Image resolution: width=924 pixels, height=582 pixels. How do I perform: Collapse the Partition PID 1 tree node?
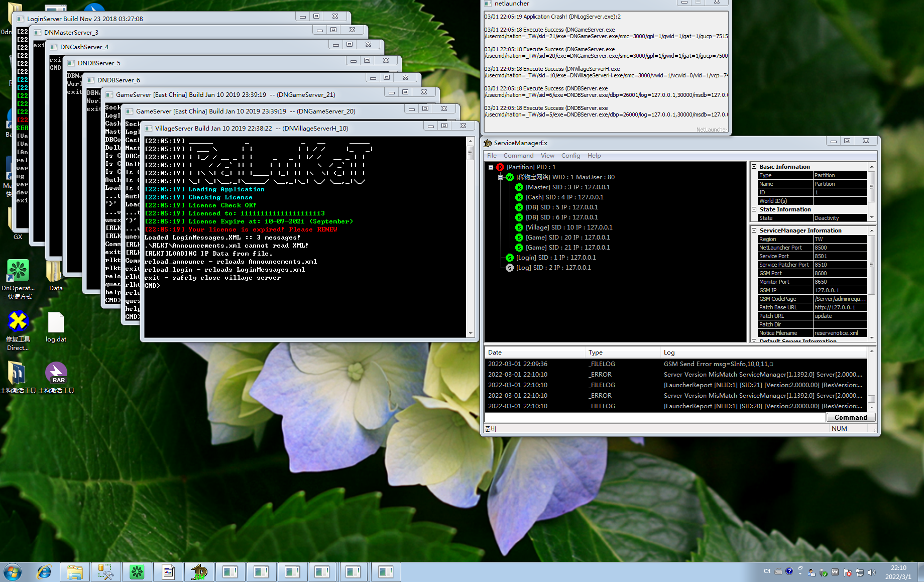coord(491,167)
